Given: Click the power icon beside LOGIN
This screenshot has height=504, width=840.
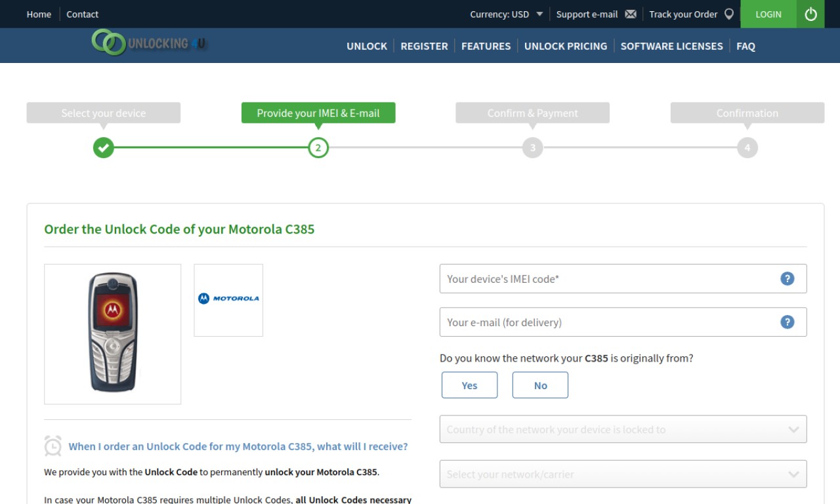Looking at the screenshot, I should 810,14.
